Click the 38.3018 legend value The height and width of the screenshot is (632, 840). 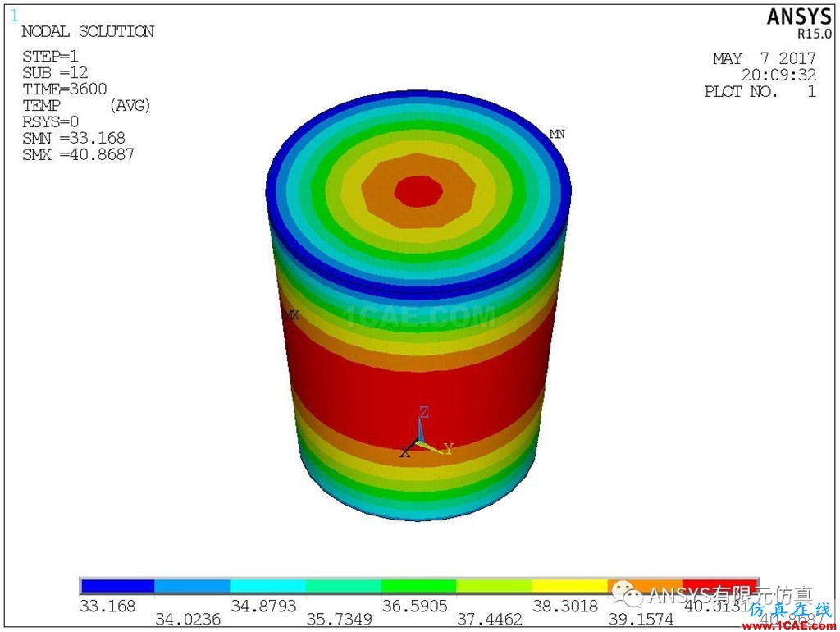click(565, 607)
